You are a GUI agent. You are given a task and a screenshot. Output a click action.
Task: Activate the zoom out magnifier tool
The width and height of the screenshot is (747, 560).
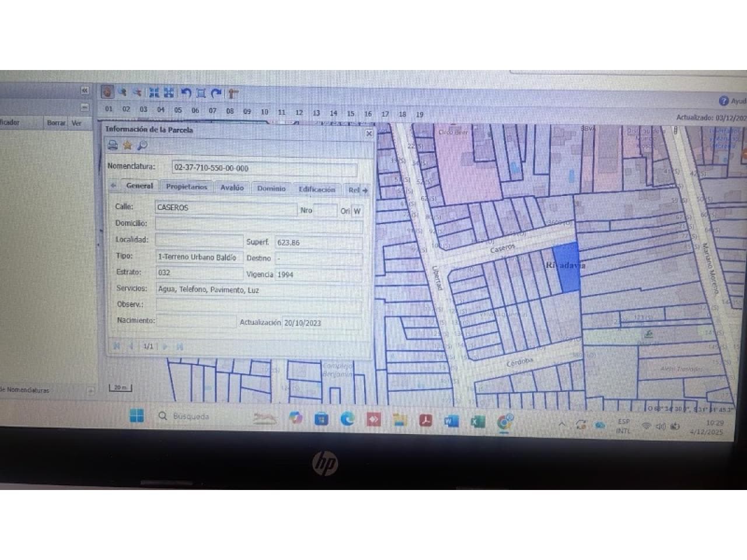(x=138, y=92)
